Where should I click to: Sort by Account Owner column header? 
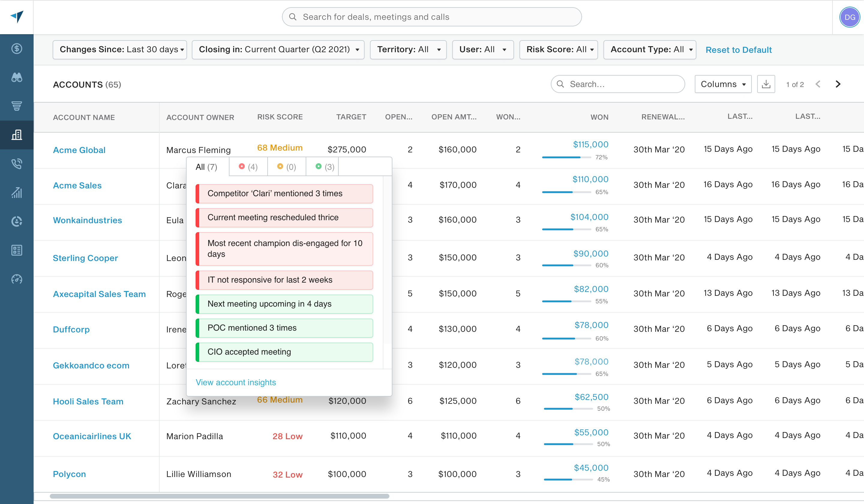(x=200, y=117)
